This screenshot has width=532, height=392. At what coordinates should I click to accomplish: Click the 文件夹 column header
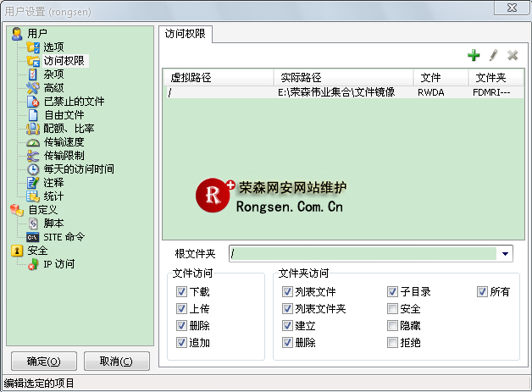[491, 78]
